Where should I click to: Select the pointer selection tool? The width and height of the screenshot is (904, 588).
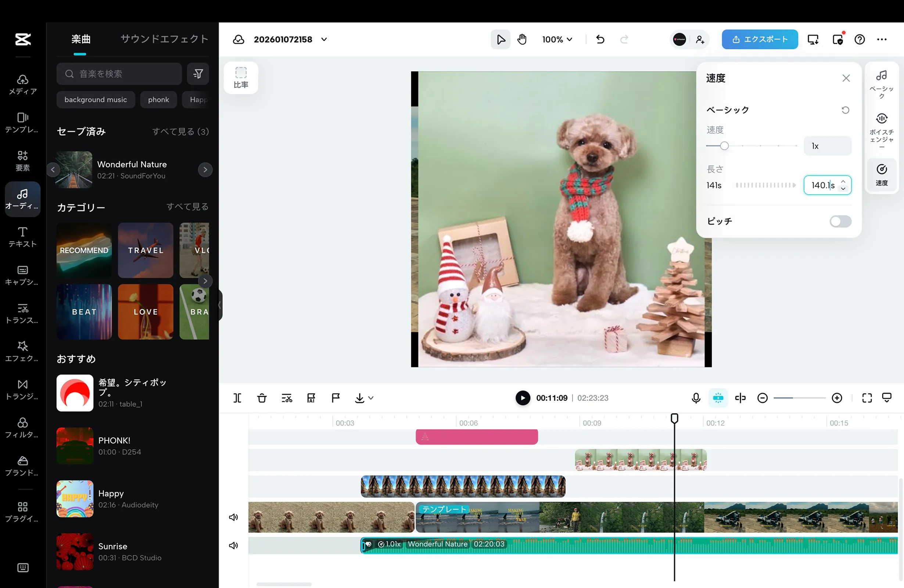[x=501, y=39]
